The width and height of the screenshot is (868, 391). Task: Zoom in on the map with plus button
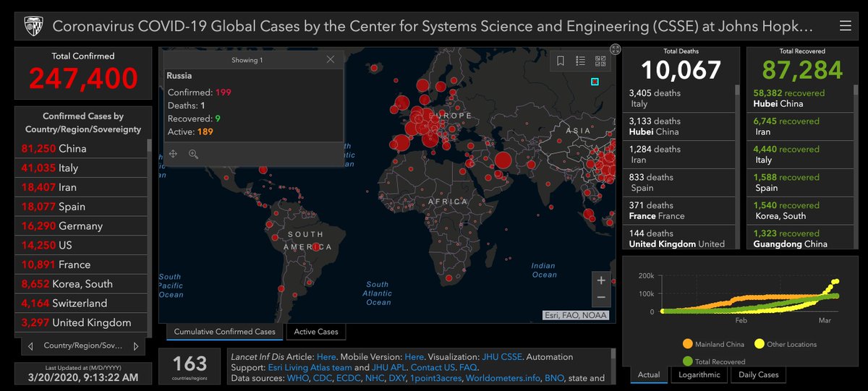600,280
